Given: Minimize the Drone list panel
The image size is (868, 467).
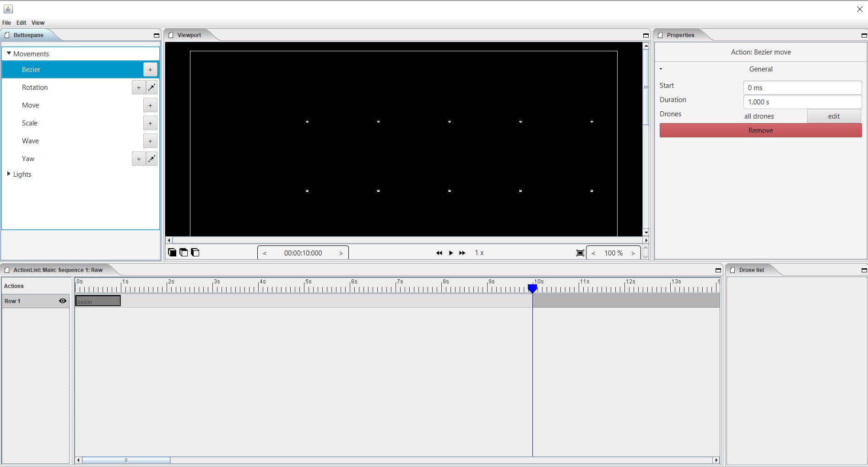Looking at the screenshot, I should [864, 270].
